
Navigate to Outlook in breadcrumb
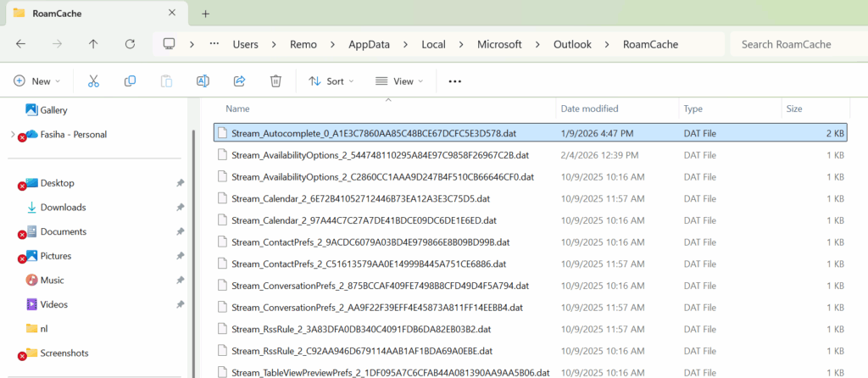coord(572,45)
